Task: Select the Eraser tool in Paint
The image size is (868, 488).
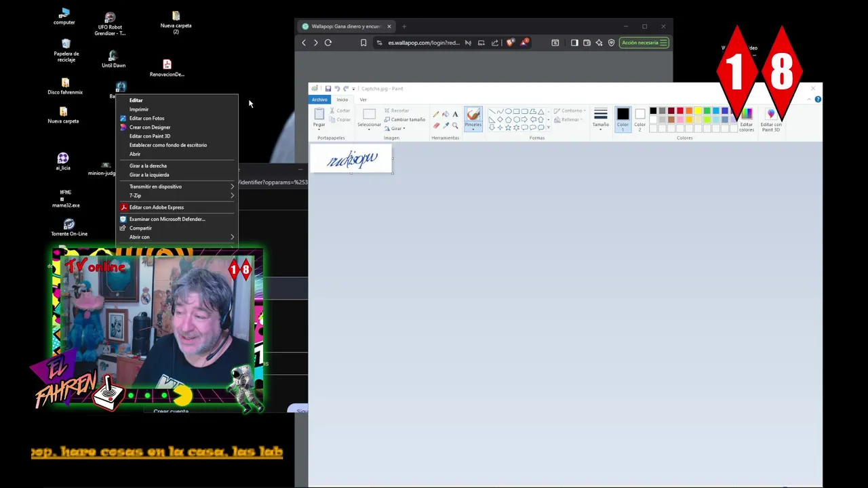Action: pos(436,125)
